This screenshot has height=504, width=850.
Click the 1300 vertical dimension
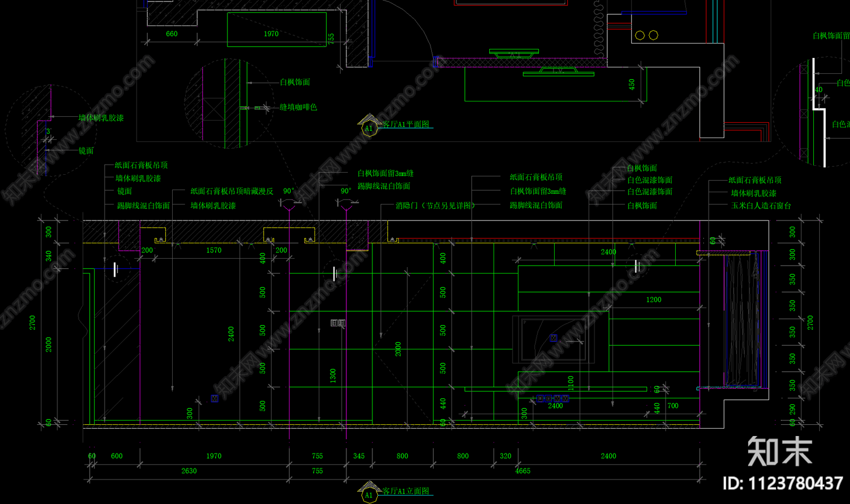pyautogui.click(x=333, y=376)
